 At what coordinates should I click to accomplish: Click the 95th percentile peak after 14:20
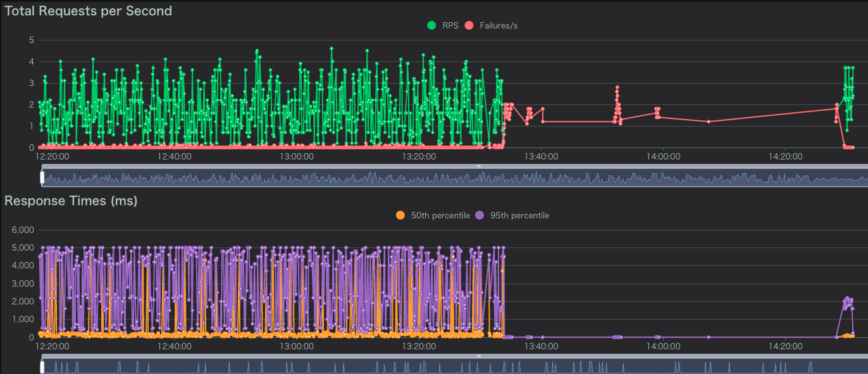[847, 297]
